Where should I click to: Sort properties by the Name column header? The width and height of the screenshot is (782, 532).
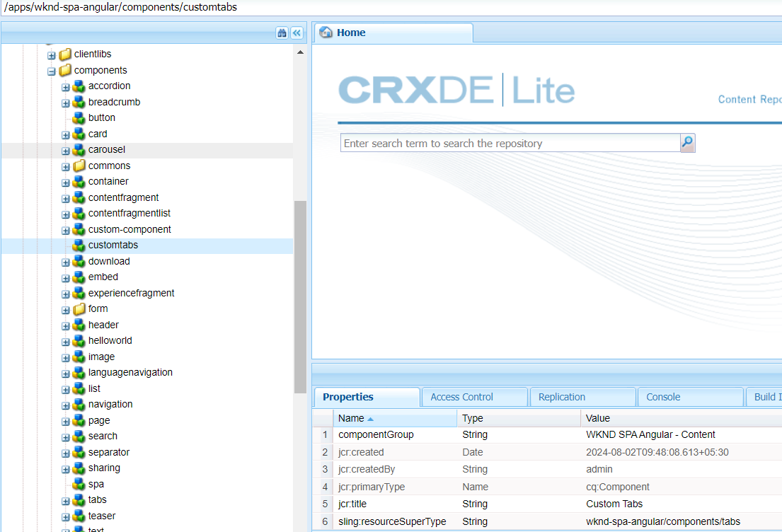pyautogui.click(x=352, y=418)
